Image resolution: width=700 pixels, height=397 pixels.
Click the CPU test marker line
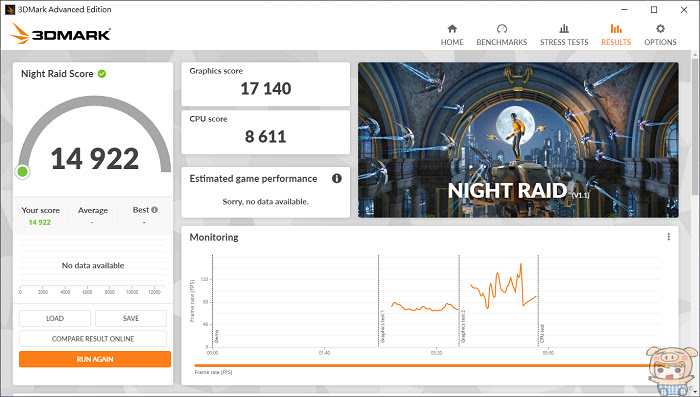[538, 301]
